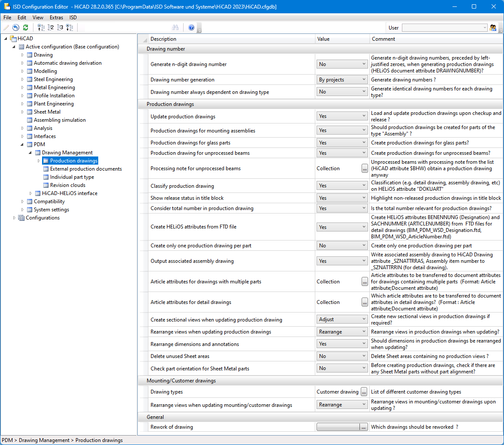The height and width of the screenshot is (445, 504).
Task: Click the binoculars search icon
Action: pyautogui.click(x=175, y=27)
